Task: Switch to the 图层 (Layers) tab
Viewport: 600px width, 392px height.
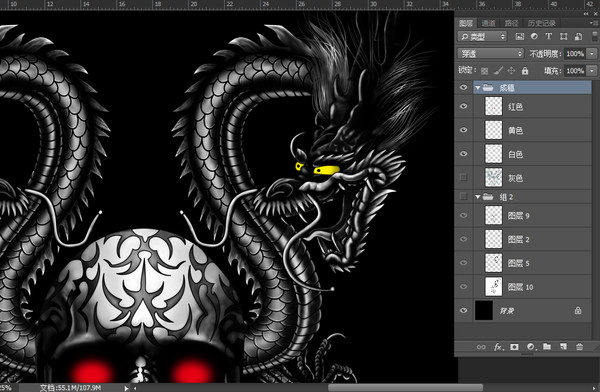Action: 466,23
